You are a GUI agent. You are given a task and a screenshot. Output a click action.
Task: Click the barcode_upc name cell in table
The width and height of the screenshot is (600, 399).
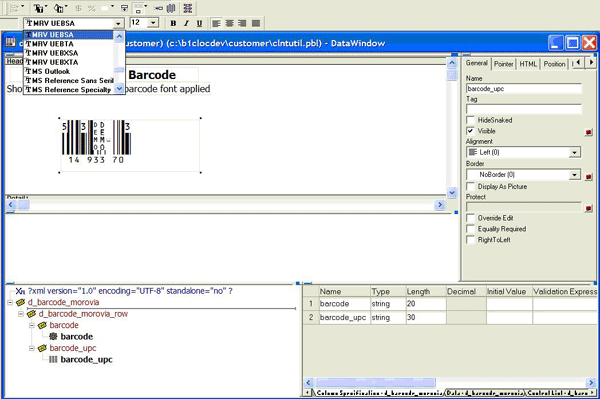(344, 318)
